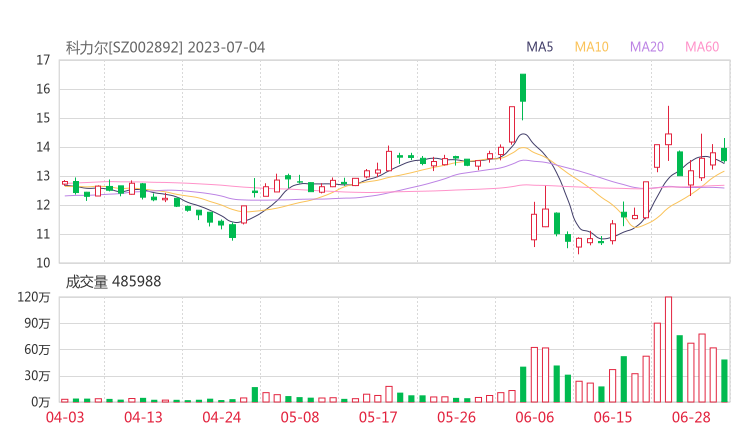Select the last green volume bar at far right
The width and height of the screenshot is (740, 440).
[724, 380]
